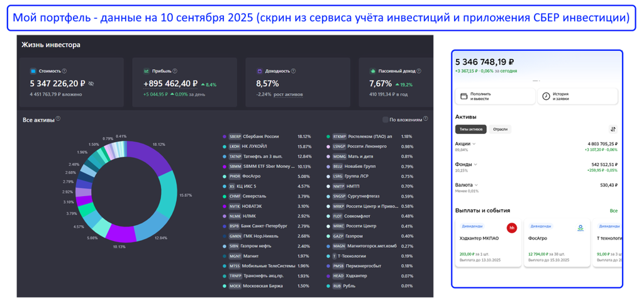Click the help icon beside Прибыль

coord(175,71)
